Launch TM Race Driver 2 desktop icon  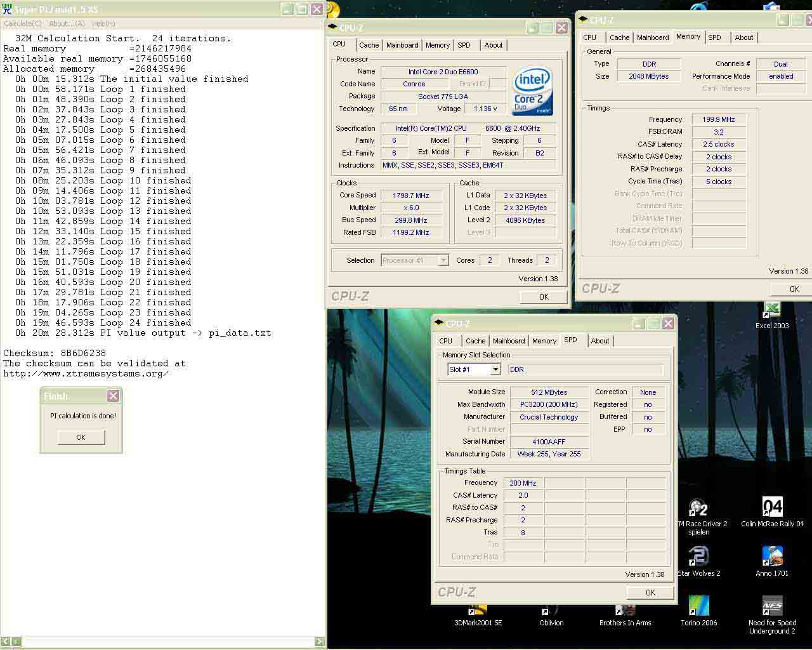point(698,517)
